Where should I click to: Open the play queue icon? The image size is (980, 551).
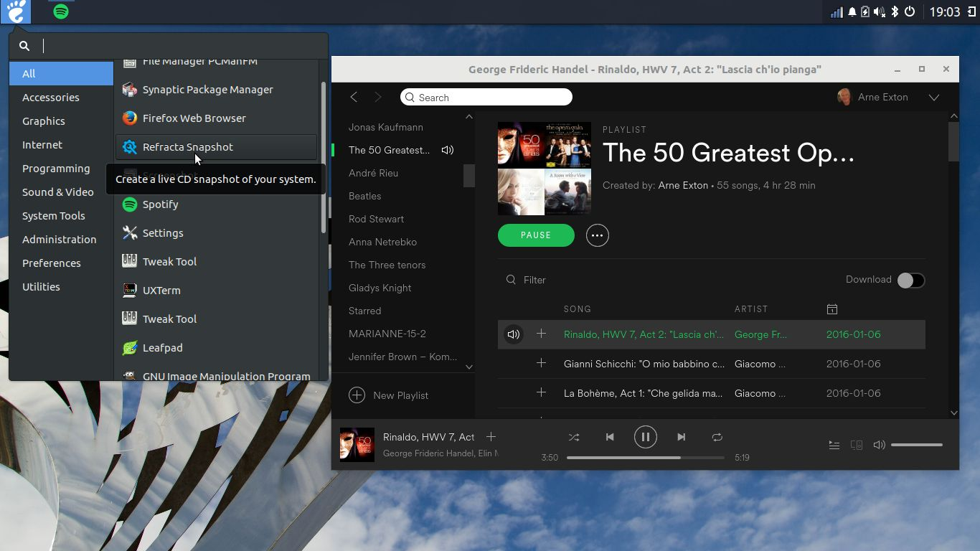coord(834,445)
